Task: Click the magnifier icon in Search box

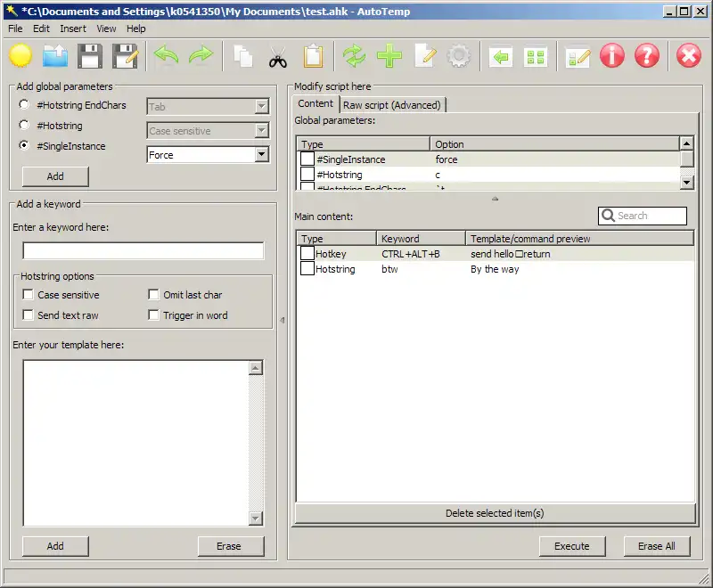Action: coord(608,216)
